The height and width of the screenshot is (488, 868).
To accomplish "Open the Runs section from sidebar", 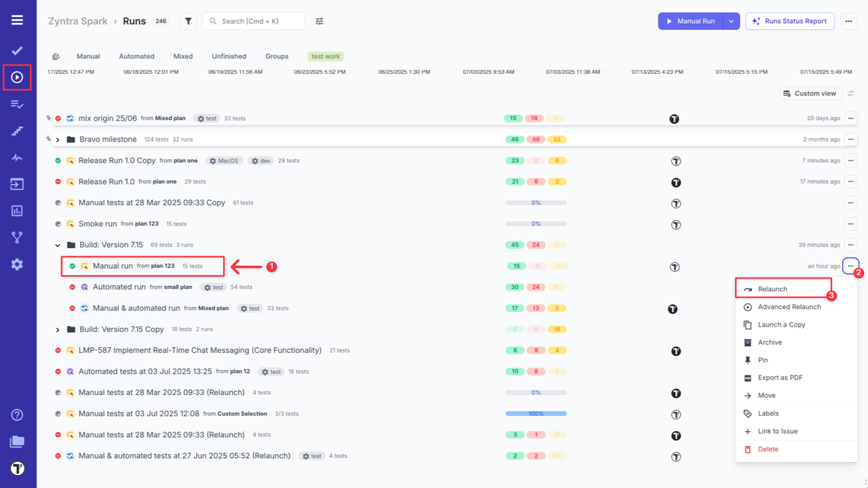I will pyautogui.click(x=17, y=77).
